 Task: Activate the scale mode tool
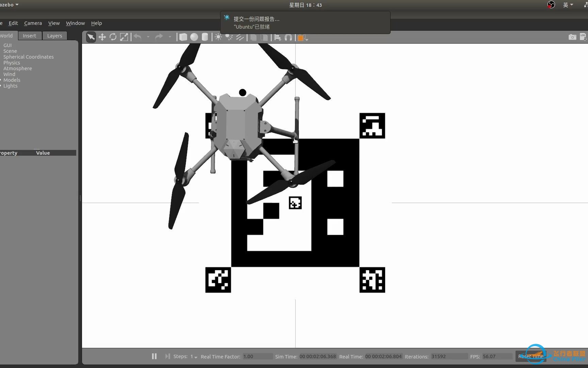coord(124,37)
